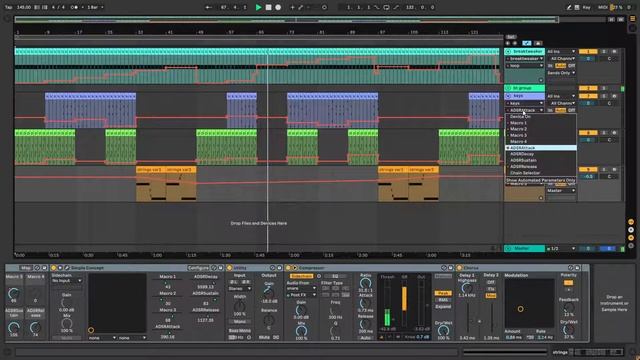This screenshot has height=360, width=640.
Task: Stop playback with the Stop button
Action: [x=268, y=7]
